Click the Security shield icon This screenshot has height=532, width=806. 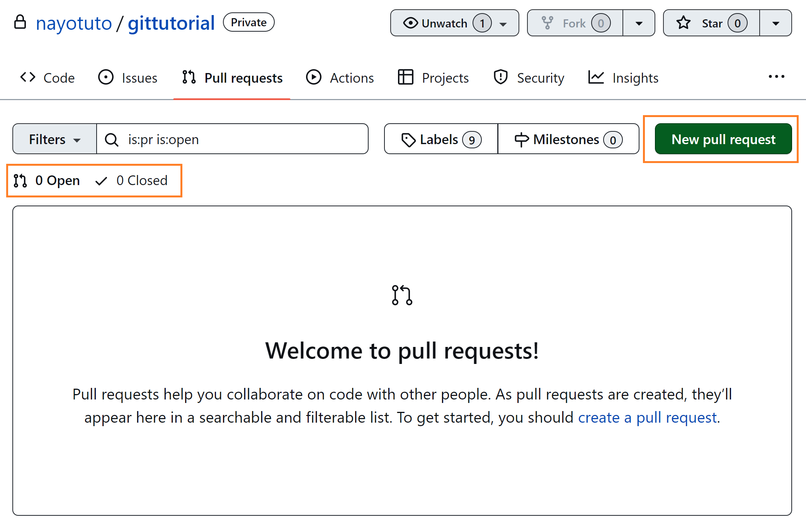tap(500, 77)
